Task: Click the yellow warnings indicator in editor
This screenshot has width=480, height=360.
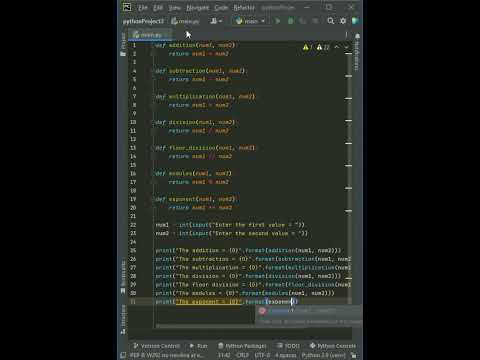Action: (x=307, y=47)
